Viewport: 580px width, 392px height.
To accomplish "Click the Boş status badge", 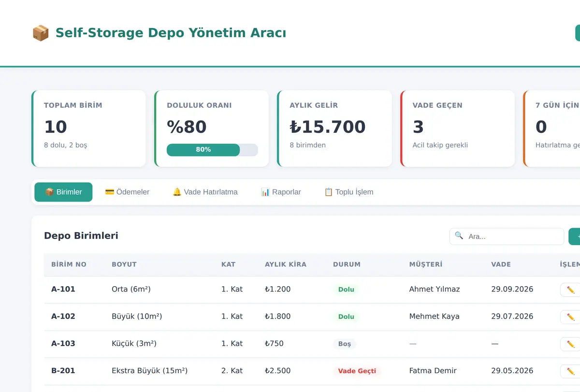I will (x=345, y=344).
